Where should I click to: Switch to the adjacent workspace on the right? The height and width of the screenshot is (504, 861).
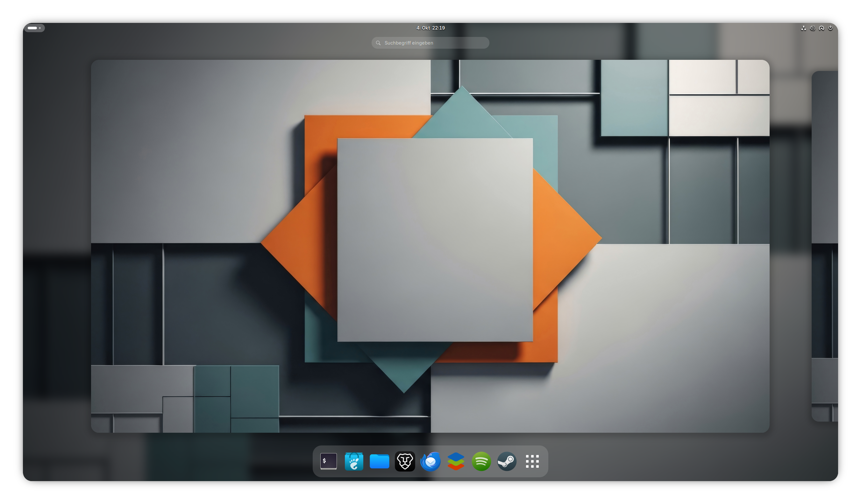point(825,246)
